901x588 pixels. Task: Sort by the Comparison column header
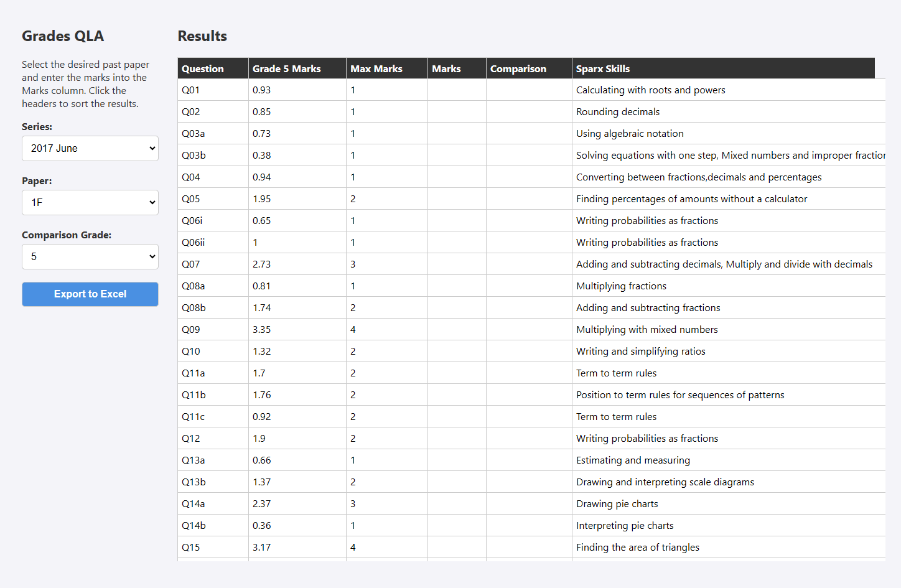click(x=518, y=68)
